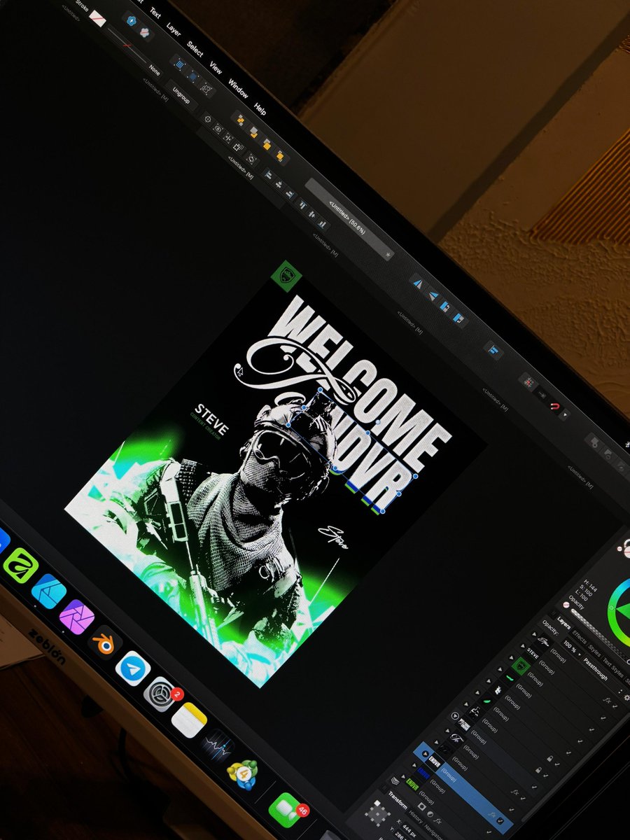This screenshot has height=840, width=630.
Task: Switch to the Layers tab
Action: 563,623
